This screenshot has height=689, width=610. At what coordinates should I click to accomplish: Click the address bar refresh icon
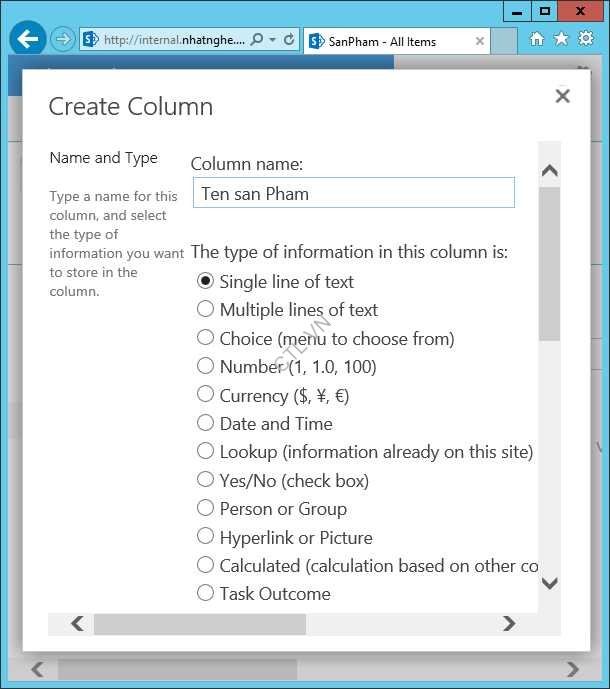pyautogui.click(x=289, y=40)
